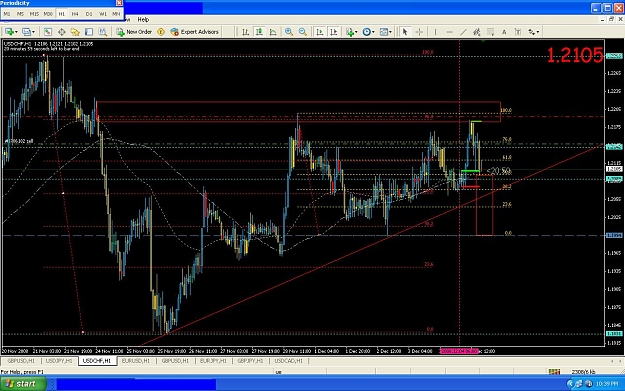
Task: Click the large red 1.2105 price label
Action: [575, 55]
